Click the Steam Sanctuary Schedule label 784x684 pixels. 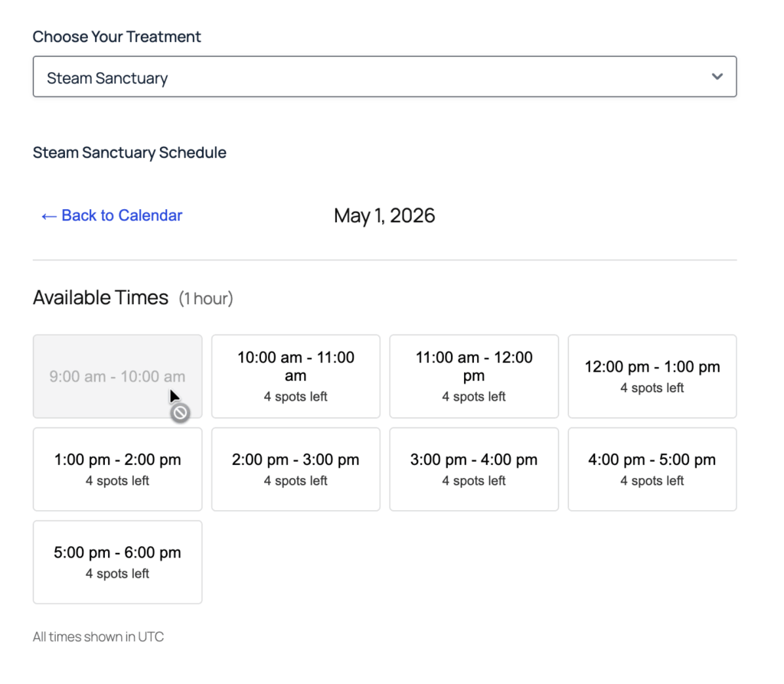pos(129,152)
